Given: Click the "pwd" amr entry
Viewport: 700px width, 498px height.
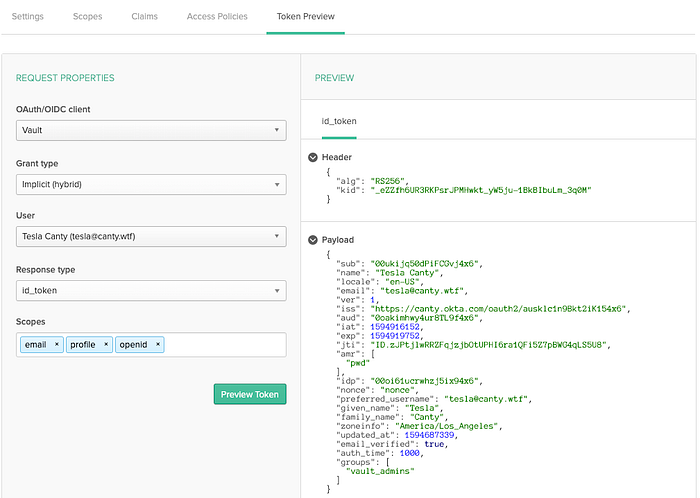Looking at the screenshot, I should coord(358,363).
